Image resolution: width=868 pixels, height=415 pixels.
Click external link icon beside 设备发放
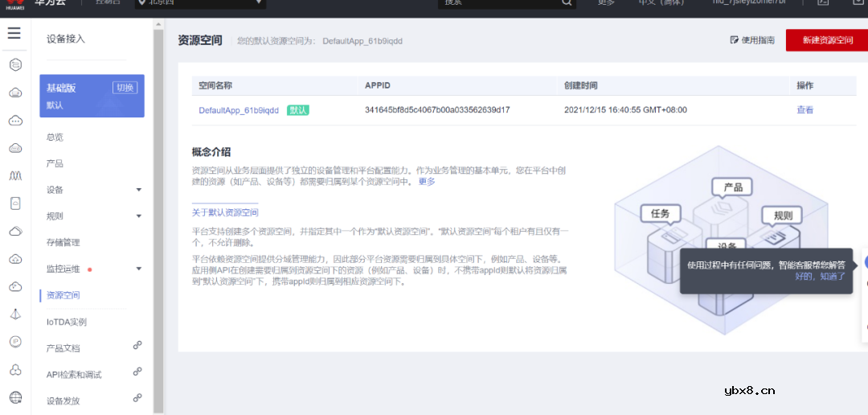(x=137, y=398)
